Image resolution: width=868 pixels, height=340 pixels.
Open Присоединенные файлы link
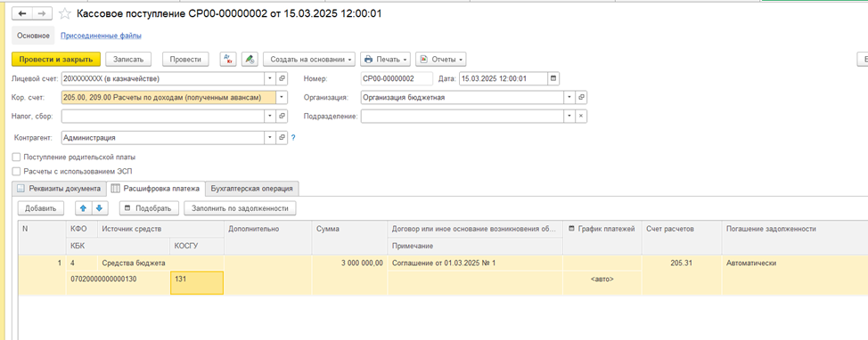(x=101, y=36)
